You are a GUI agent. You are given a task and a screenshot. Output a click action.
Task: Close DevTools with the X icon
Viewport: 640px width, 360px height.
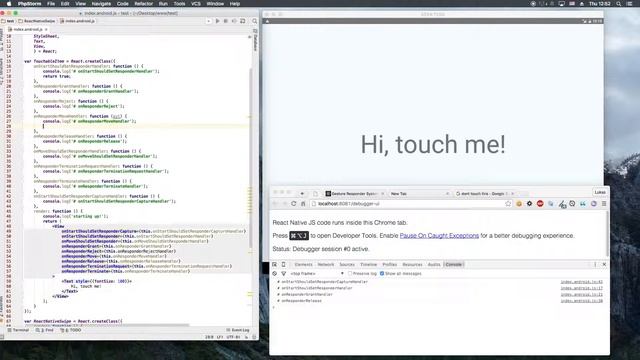(604, 264)
